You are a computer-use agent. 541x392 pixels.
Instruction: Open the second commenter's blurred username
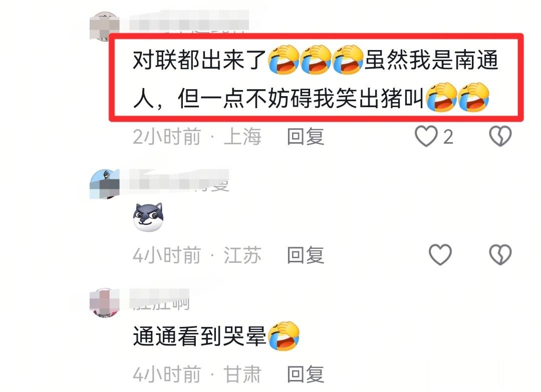coord(179,180)
